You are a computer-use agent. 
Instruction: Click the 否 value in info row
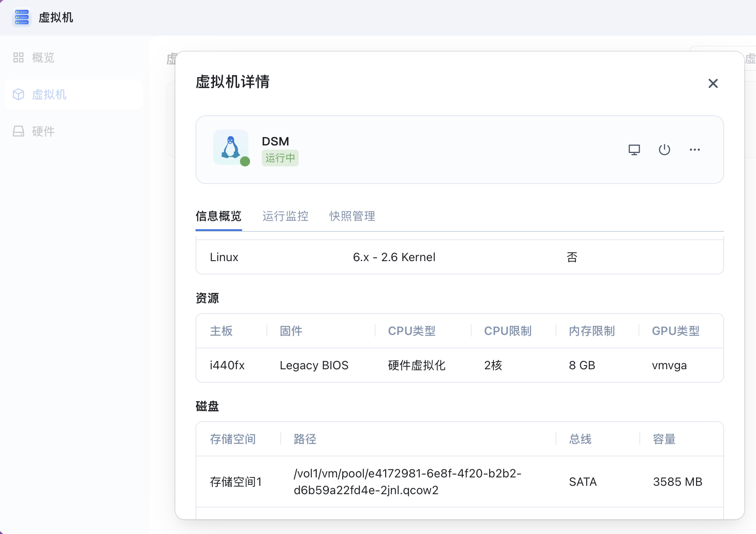(x=572, y=257)
